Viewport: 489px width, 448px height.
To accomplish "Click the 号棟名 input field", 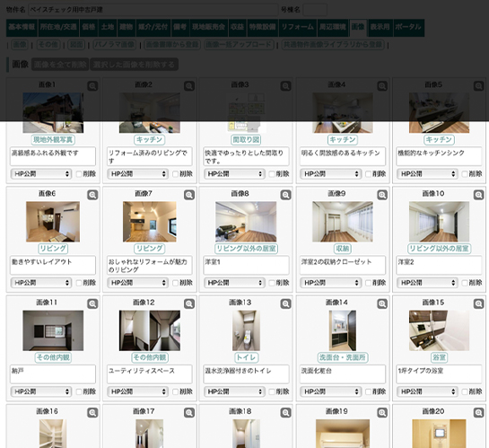I will tap(315, 10).
